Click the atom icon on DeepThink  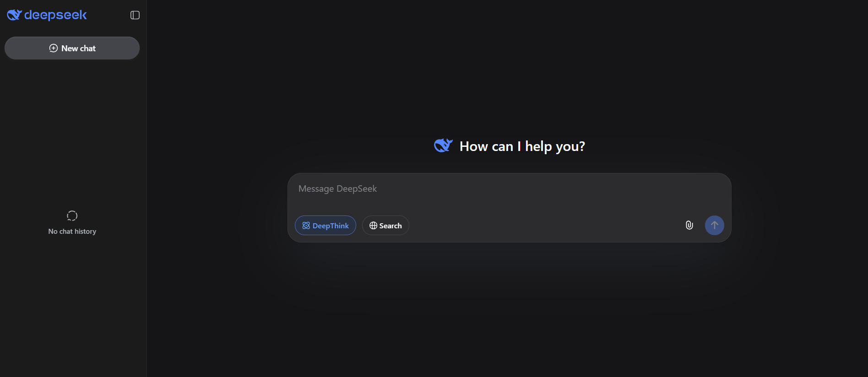306,226
